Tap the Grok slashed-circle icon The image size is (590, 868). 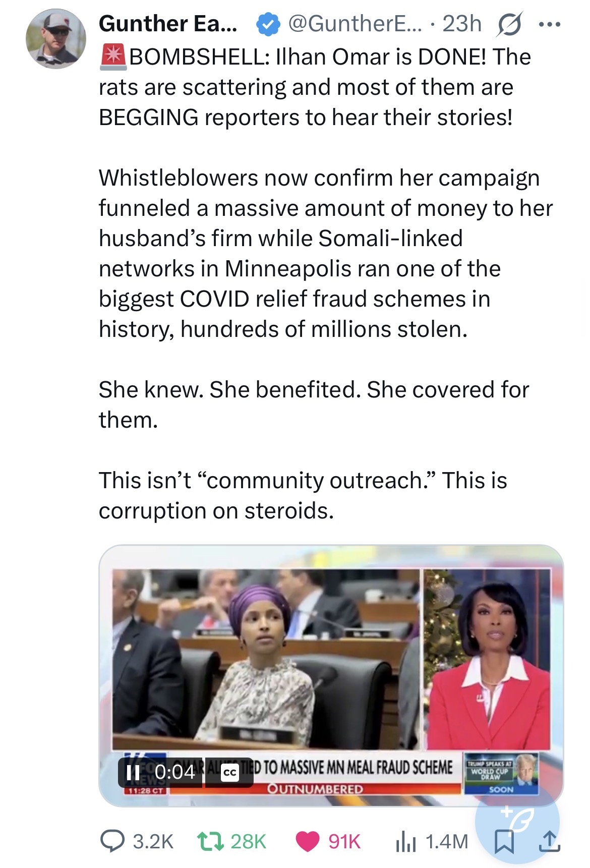[x=509, y=25]
